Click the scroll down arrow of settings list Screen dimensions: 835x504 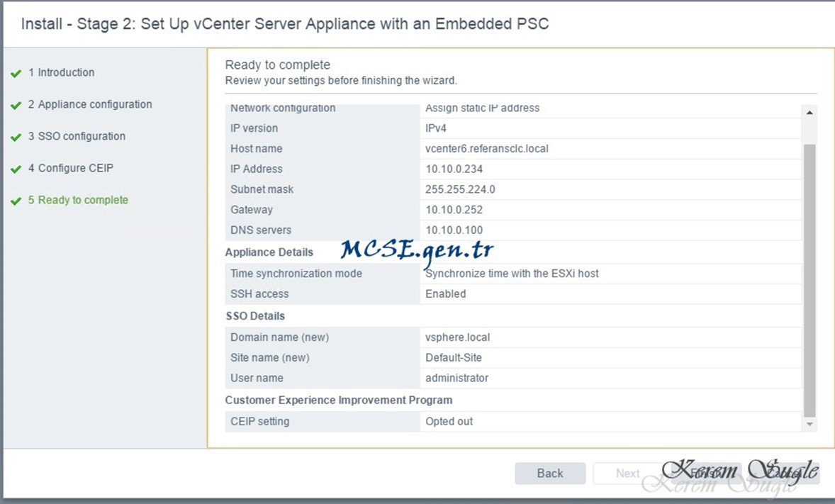coord(809,424)
